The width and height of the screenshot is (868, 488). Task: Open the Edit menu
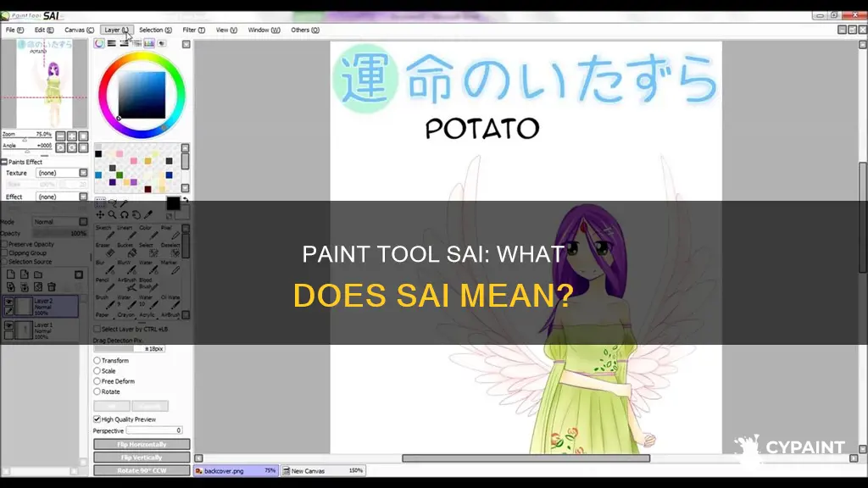point(44,30)
